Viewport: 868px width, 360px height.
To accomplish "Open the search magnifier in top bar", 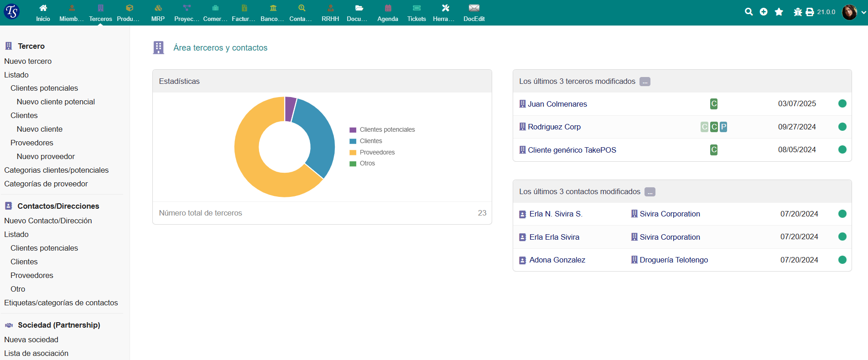I will coord(748,12).
